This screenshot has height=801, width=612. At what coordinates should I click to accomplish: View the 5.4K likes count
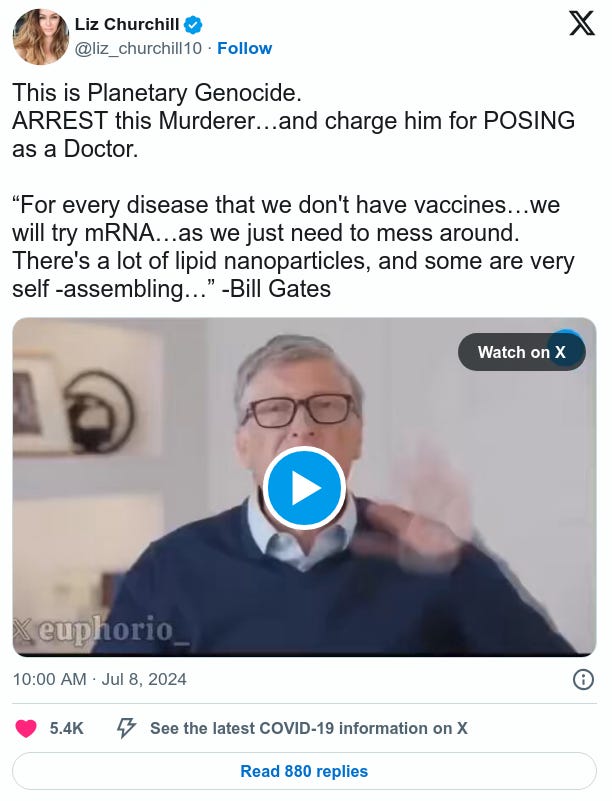[x=66, y=728]
